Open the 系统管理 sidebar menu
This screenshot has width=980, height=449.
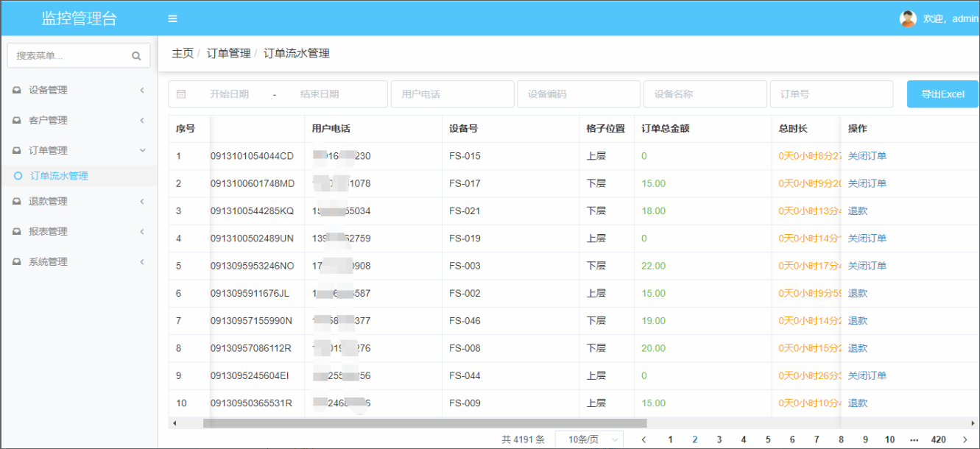point(79,262)
